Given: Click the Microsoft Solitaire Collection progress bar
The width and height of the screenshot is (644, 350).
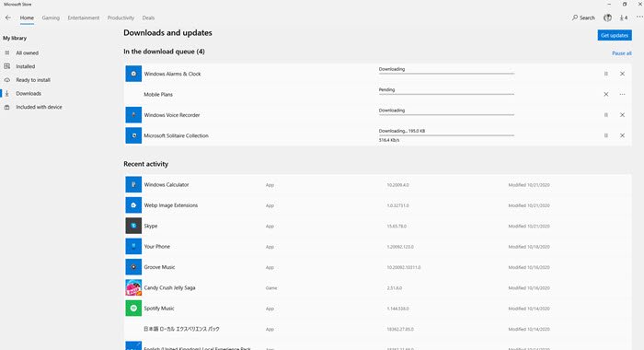Looking at the screenshot, I should [446, 135].
